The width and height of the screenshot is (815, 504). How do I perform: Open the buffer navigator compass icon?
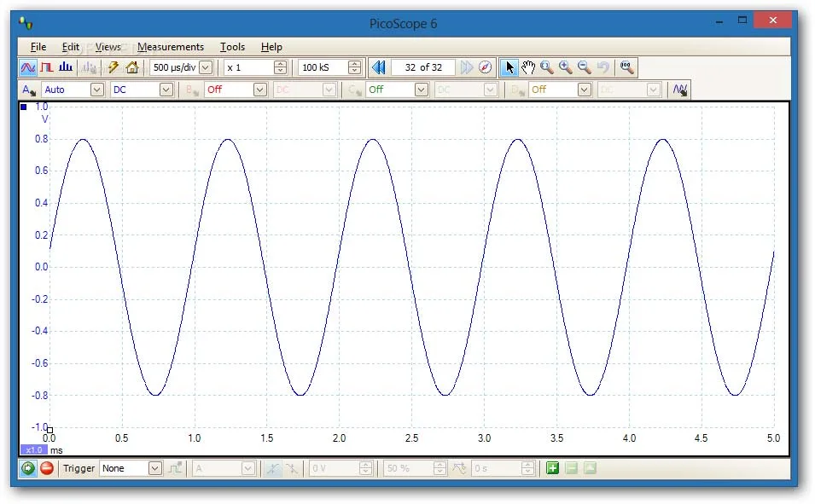pyautogui.click(x=486, y=67)
